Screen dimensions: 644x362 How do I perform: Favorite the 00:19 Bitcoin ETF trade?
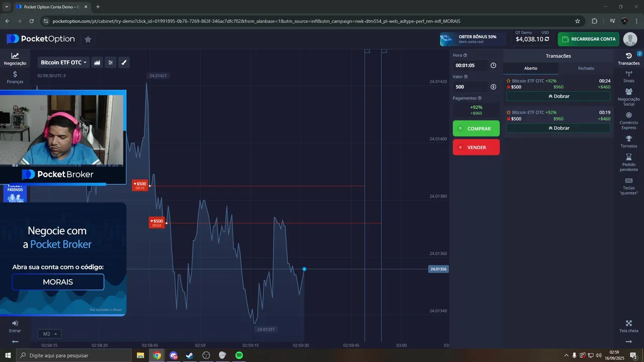[509, 113]
